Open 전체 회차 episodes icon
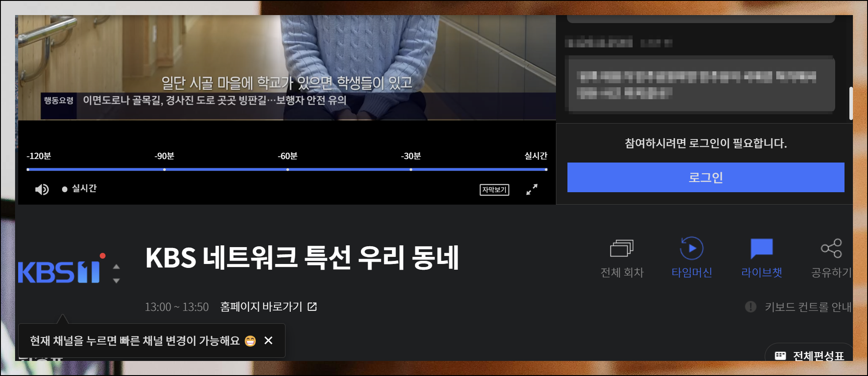The height and width of the screenshot is (376, 868). coord(622,248)
